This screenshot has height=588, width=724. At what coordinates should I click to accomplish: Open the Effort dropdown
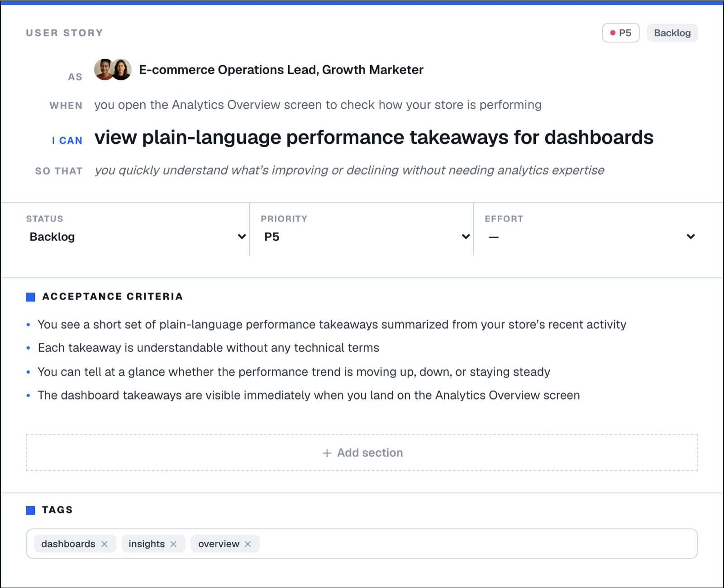tap(591, 237)
